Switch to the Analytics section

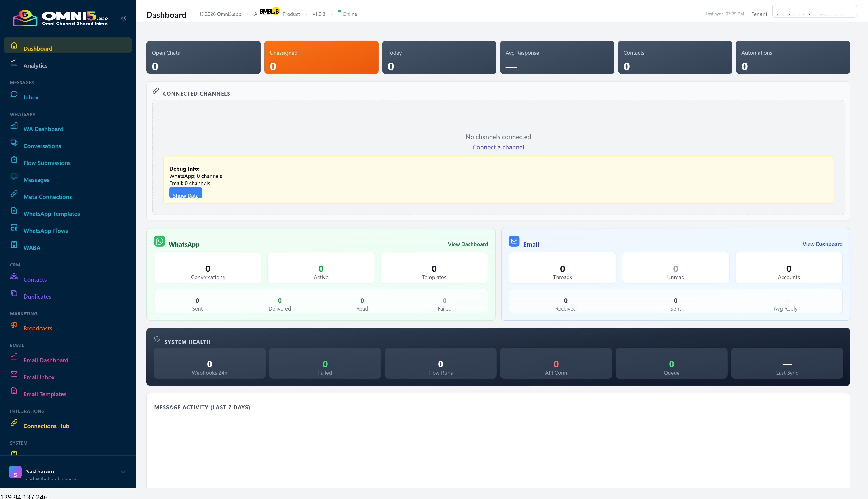[x=35, y=66]
